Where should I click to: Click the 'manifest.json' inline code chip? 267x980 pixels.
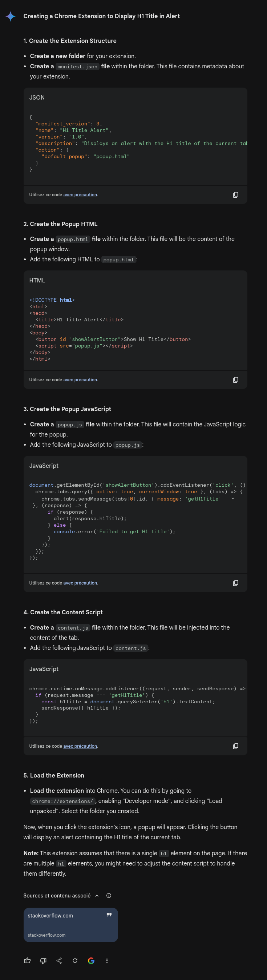tap(78, 67)
